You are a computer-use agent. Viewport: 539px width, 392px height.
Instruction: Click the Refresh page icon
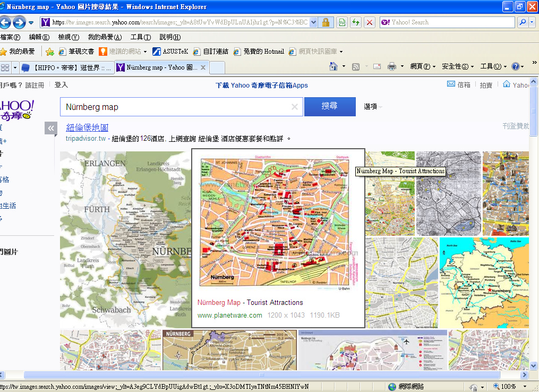[x=355, y=22]
